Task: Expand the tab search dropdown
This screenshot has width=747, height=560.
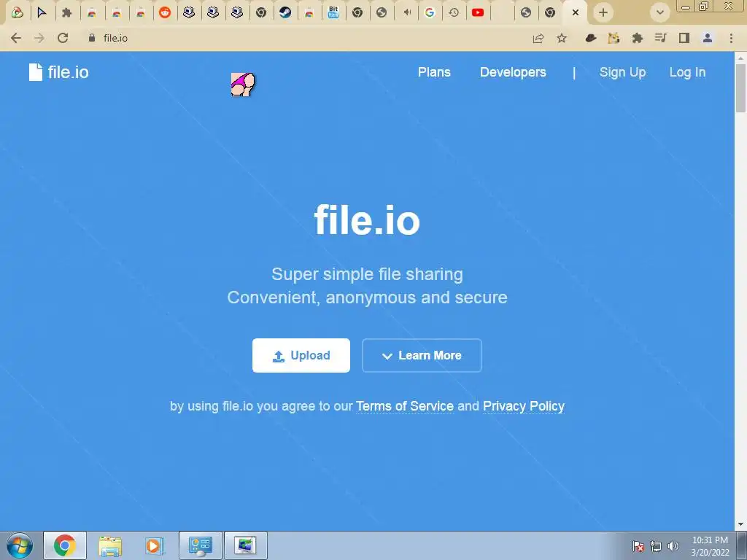Action: (659, 12)
